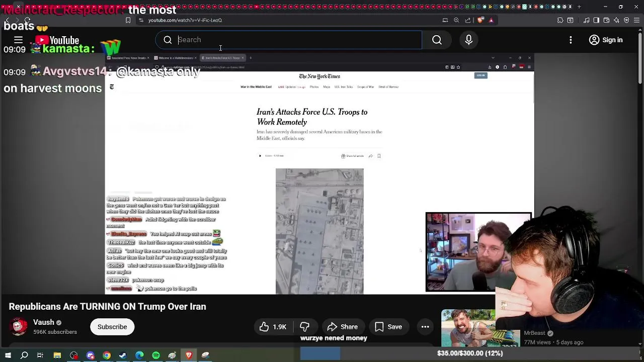
Task: Switch to Associated Press News tab in video
Action: 128,58
